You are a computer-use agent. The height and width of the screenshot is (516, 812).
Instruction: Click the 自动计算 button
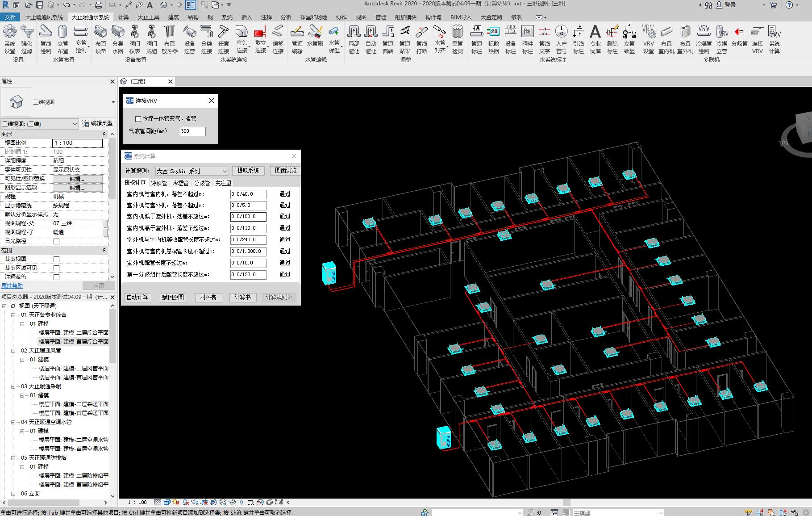point(137,298)
